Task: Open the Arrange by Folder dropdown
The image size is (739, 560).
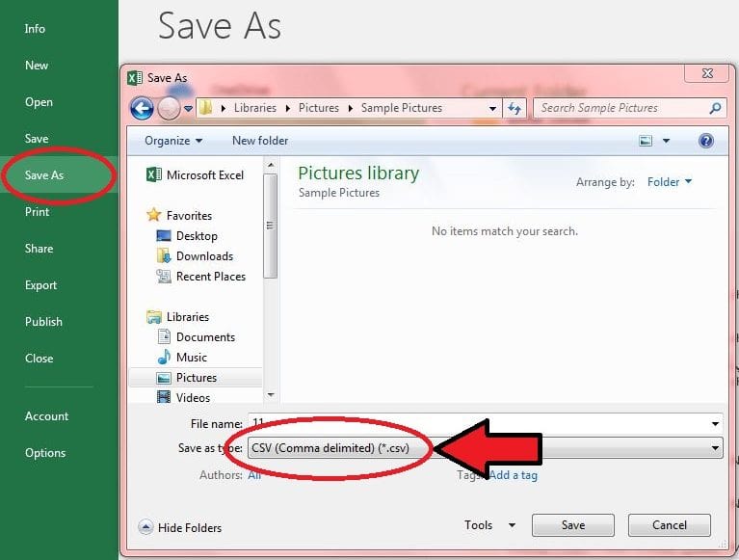Action: 669,182
